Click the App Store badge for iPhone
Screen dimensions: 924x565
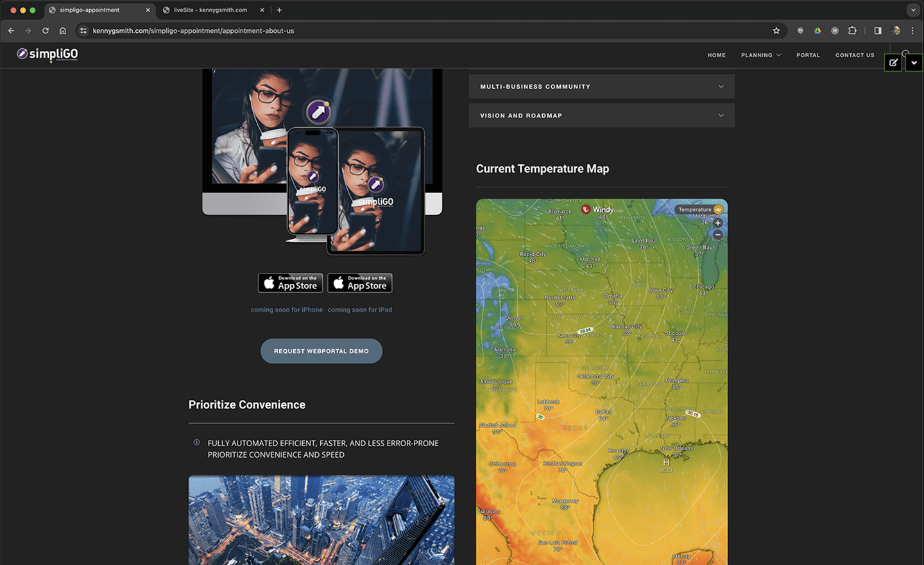click(290, 283)
